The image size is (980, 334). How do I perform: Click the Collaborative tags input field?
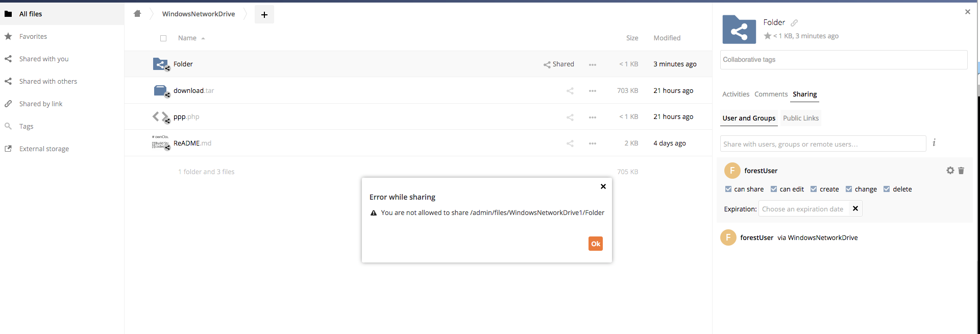click(844, 60)
